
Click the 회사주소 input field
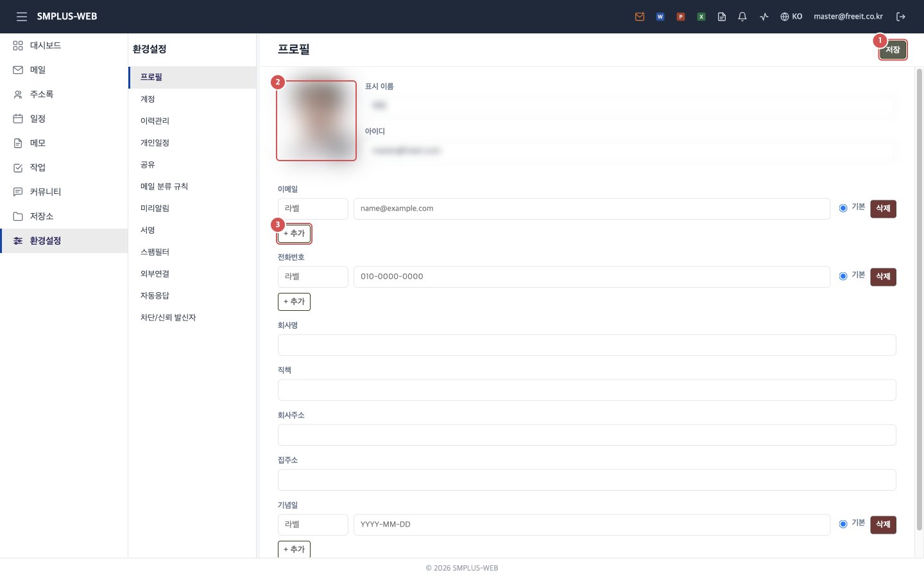587,435
